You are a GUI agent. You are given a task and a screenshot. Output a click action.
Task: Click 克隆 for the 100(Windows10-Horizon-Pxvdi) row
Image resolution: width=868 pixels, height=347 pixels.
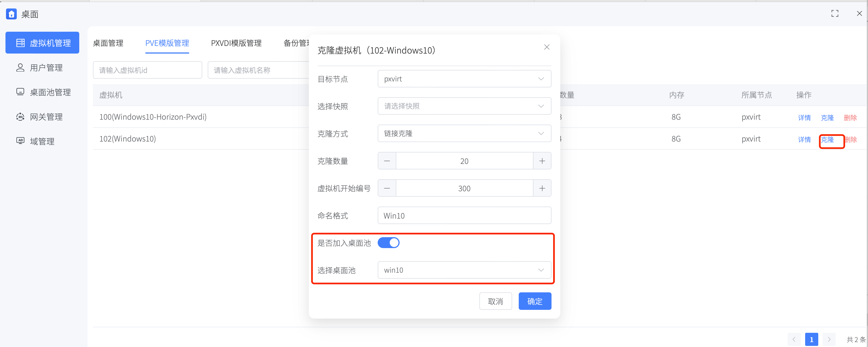point(827,117)
